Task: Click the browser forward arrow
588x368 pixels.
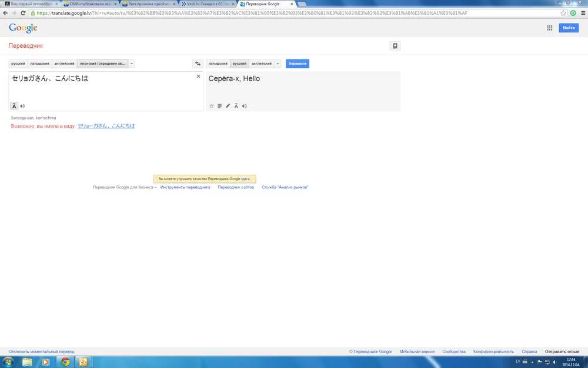Action: 14,13
